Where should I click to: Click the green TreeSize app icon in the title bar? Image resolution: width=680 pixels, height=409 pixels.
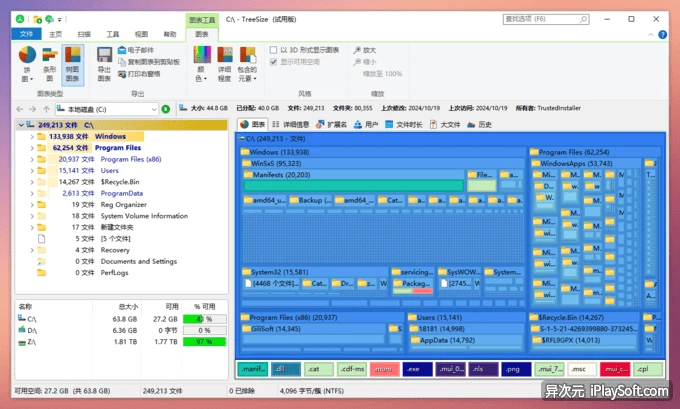(20, 19)
